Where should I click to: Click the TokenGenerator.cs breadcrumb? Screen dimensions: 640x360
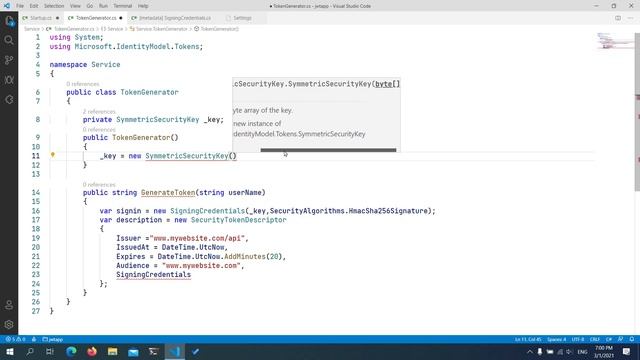coord(74,29)
